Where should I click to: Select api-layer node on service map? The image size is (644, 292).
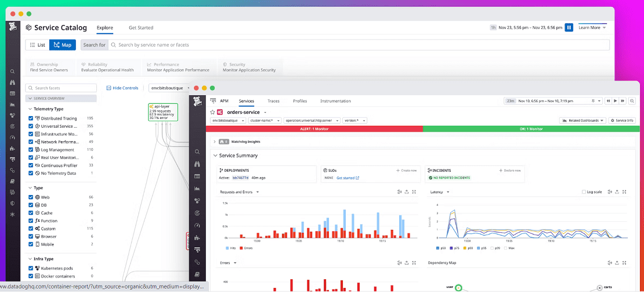click(163, 112)
